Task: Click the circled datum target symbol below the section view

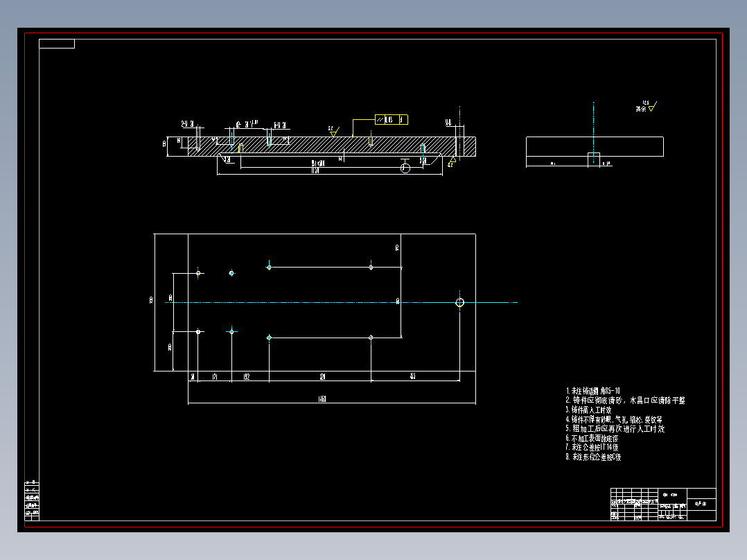Action: pos(405,168)
